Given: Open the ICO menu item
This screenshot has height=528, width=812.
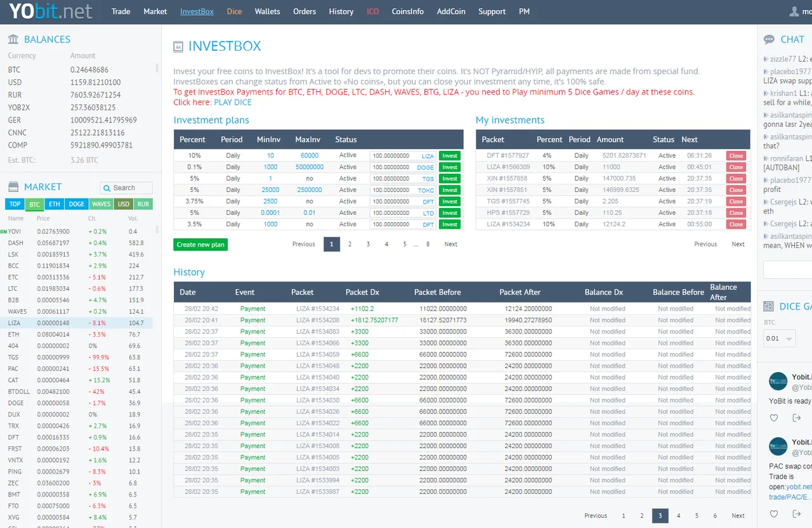Looking at the screenshot, I should (x=372, y=11).
